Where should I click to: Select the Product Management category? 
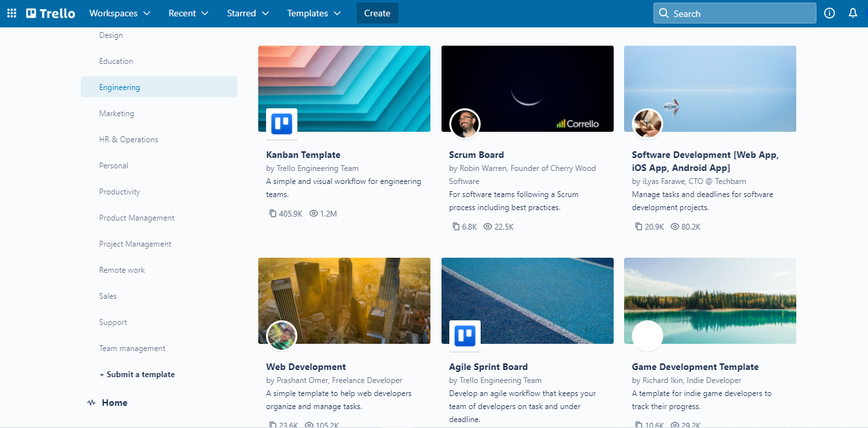pyautogui.click(x=137, y=218)
